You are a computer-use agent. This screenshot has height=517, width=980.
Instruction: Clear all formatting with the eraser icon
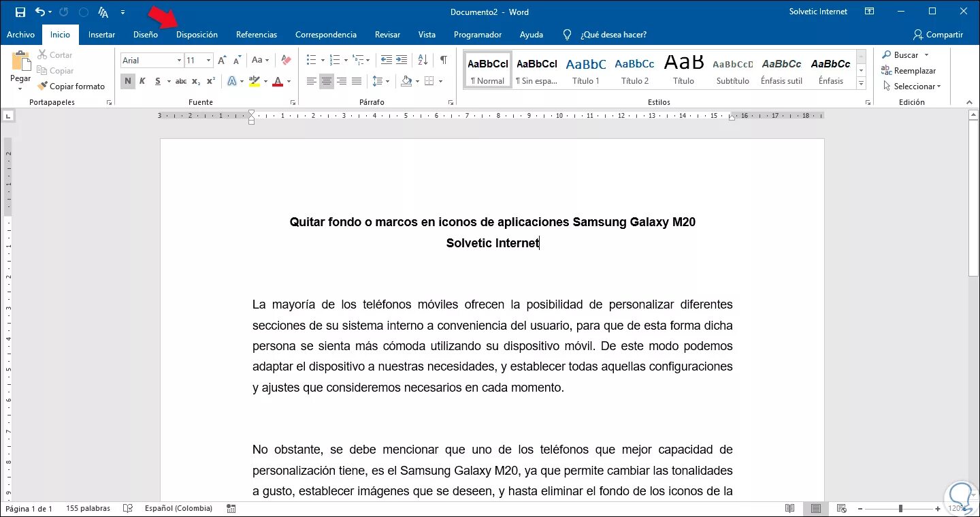pos(286,61)
